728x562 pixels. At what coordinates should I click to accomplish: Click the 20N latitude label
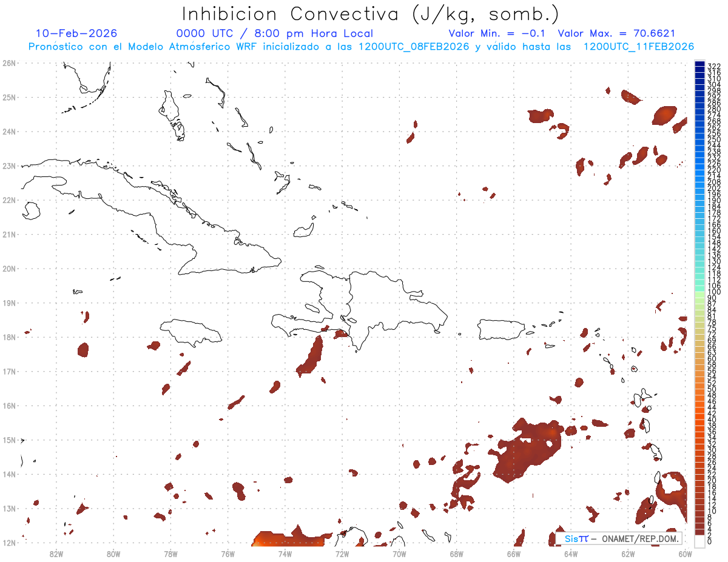(x=9, y=269)
